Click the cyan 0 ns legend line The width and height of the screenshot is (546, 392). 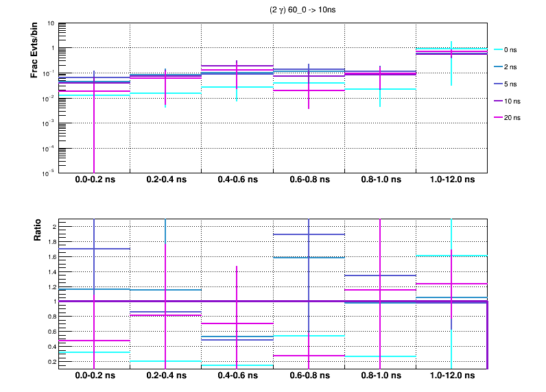496,49
